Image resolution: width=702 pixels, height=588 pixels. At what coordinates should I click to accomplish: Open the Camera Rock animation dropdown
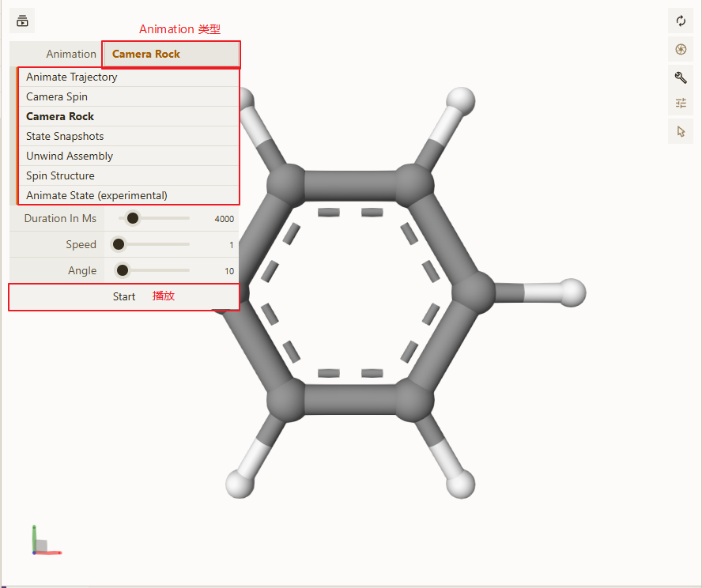pyautogui.click(x=171, y=55)
